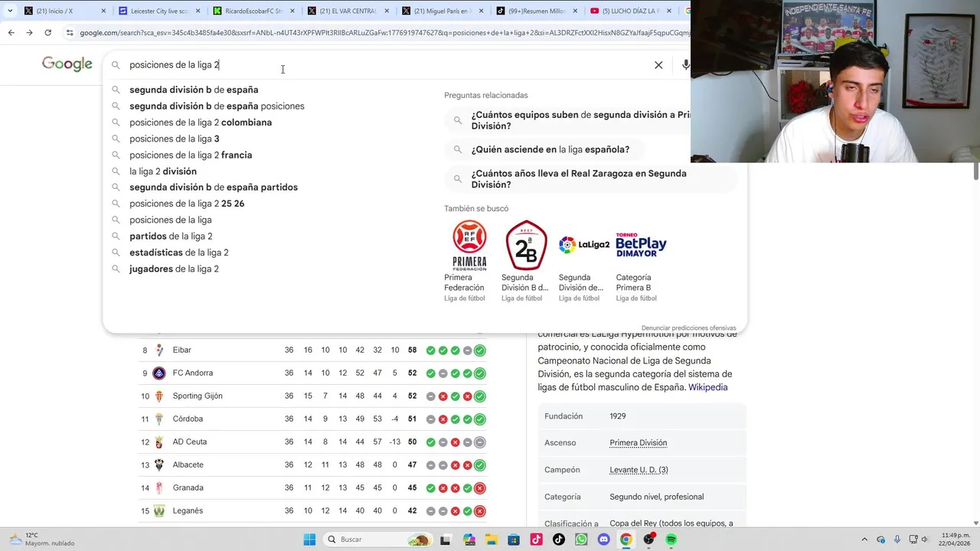Image resolution: width=980 pixels, height=551 pixels.
Task: Open Spotify from the taskbar
Action: [x=671, y=540]
